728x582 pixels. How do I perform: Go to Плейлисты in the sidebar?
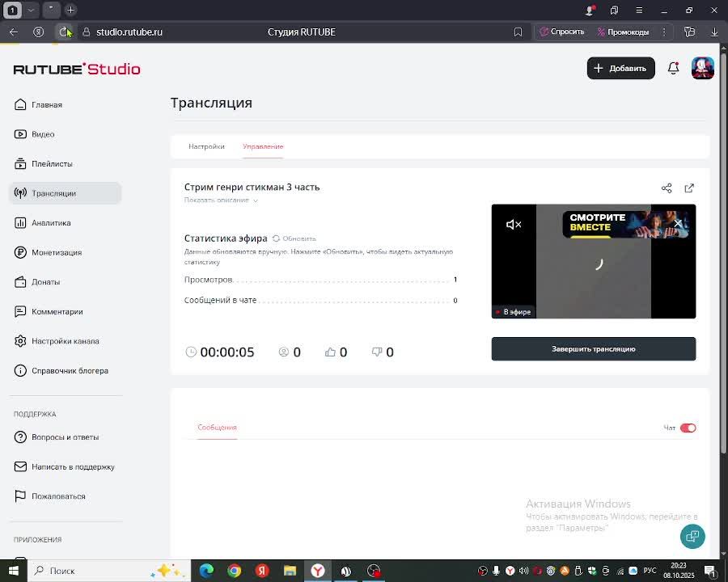pos(43,164)
